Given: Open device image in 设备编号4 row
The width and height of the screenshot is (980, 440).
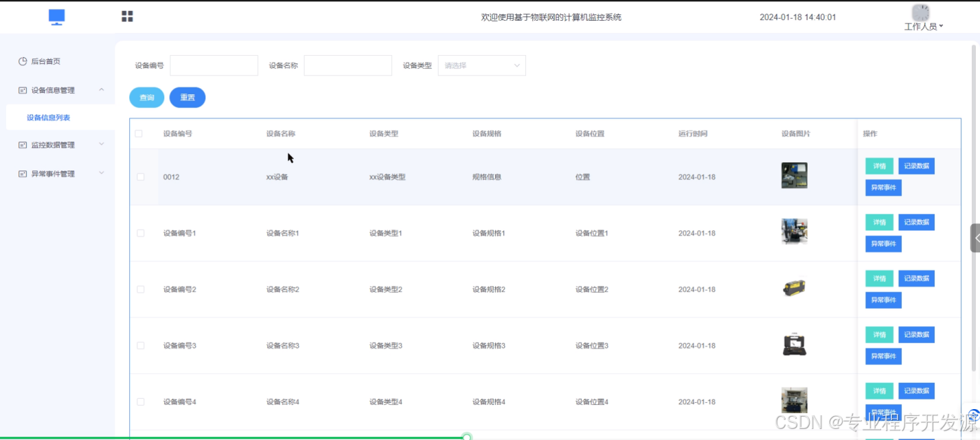Looking at the screenshot, I should pyautogui.click(x=795, y=400).
